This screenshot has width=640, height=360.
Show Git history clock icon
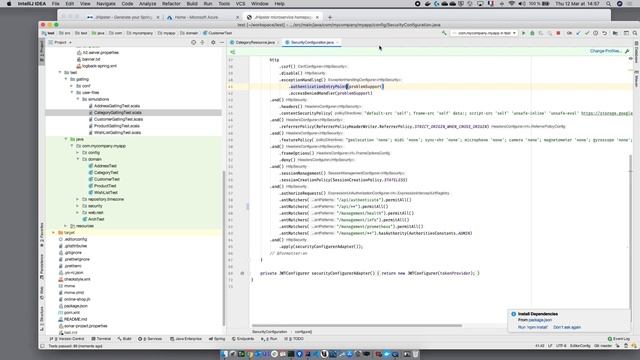pyautogui.click(x=596, y=33)
